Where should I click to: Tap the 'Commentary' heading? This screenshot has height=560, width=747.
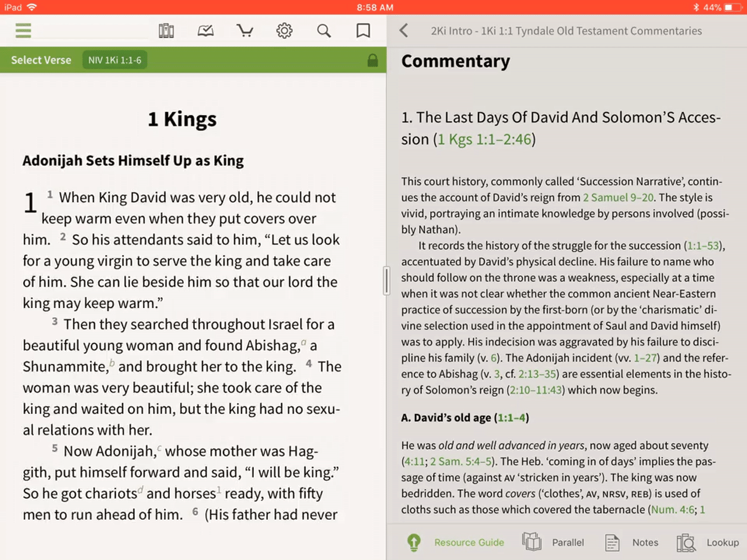tap(456, 61)
